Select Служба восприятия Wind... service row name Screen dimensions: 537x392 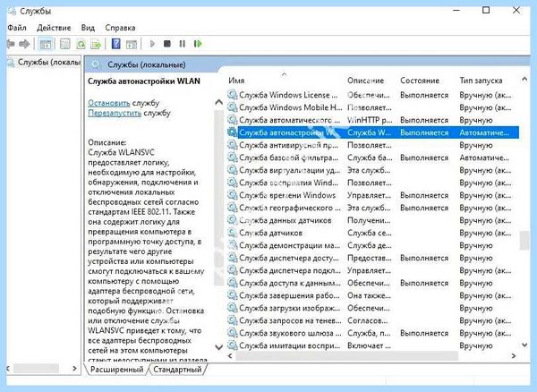pos(290,183)
